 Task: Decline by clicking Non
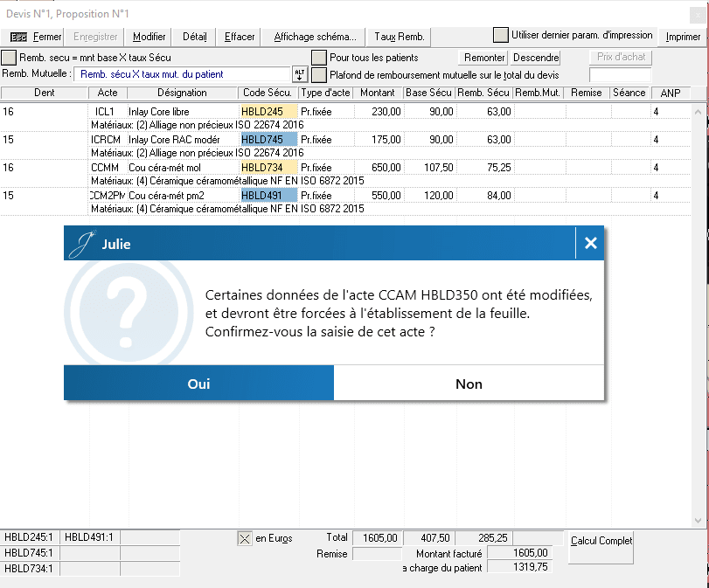(469, 384)
